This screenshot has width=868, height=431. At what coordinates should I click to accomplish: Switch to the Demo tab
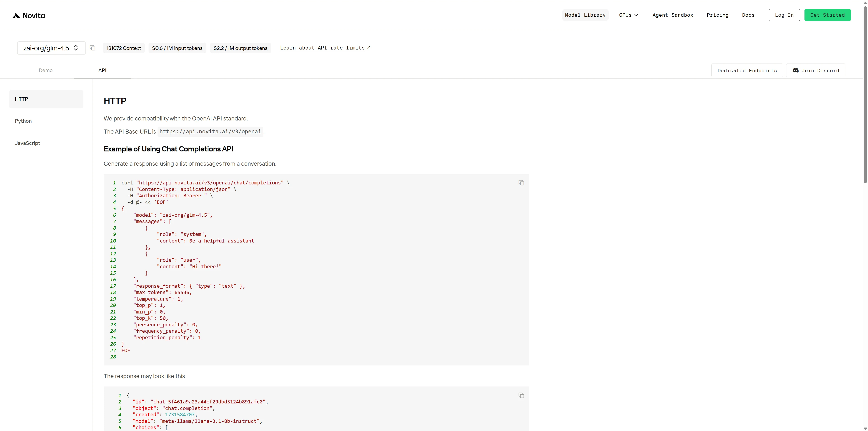click(45, 70)
